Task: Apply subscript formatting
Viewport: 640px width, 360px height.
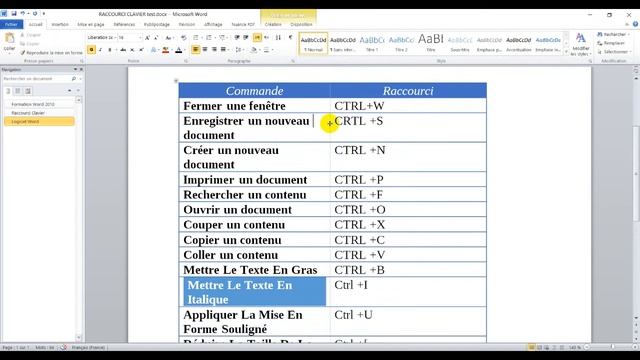Action: click(132, 50)
